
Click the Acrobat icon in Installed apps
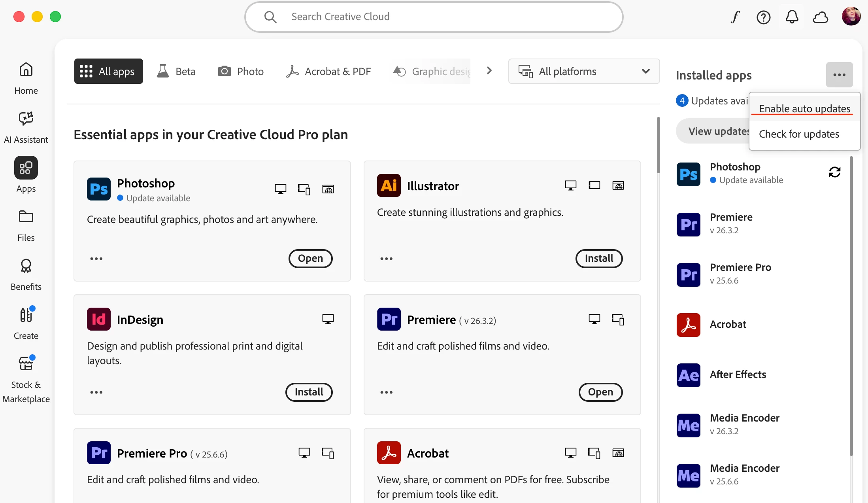pos(689,325)
